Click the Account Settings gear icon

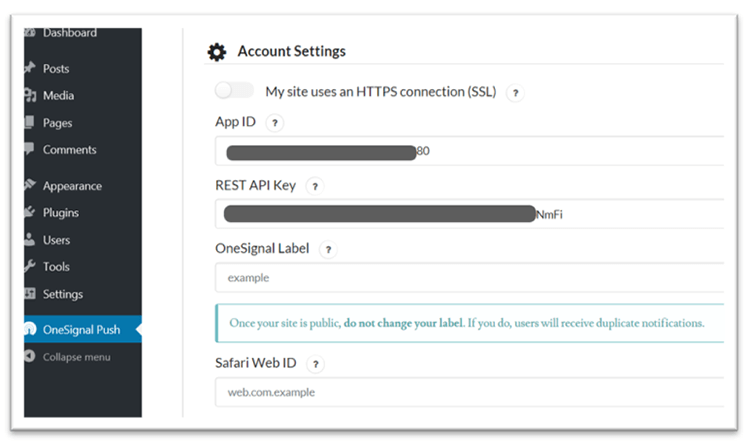[x=216, y=53]
